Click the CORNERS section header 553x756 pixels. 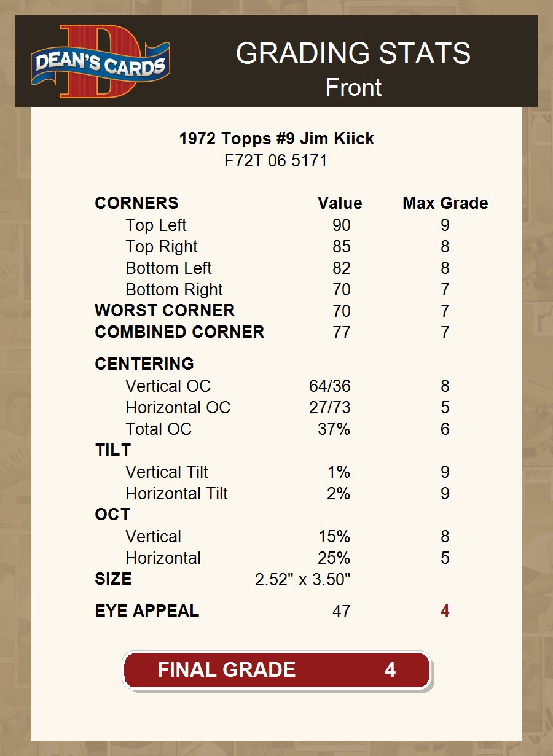pos(136,203)
